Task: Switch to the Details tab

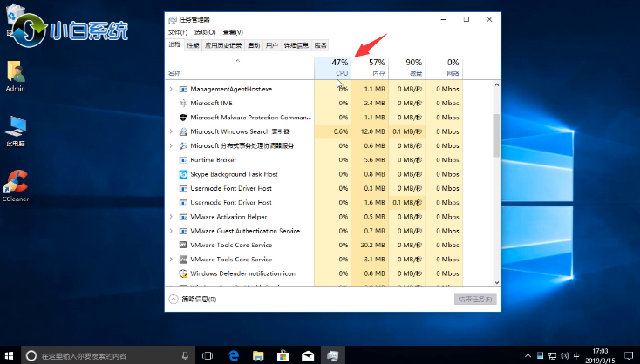Action: click(296, 45)
